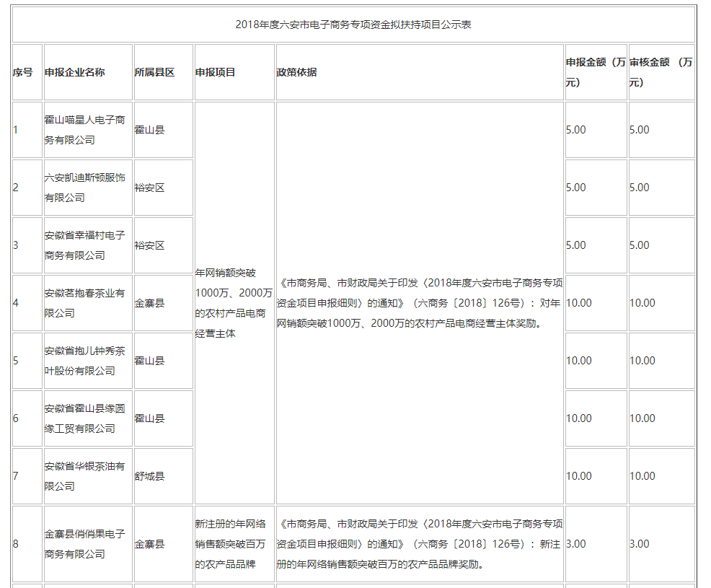Select 审核金额 5.00 for 霍山喵星人电子商务

(x=640, y=130)
